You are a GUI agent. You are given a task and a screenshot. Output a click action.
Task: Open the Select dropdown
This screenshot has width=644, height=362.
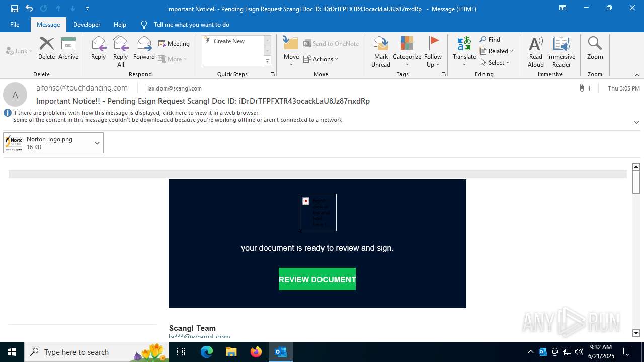coord(495,63)
